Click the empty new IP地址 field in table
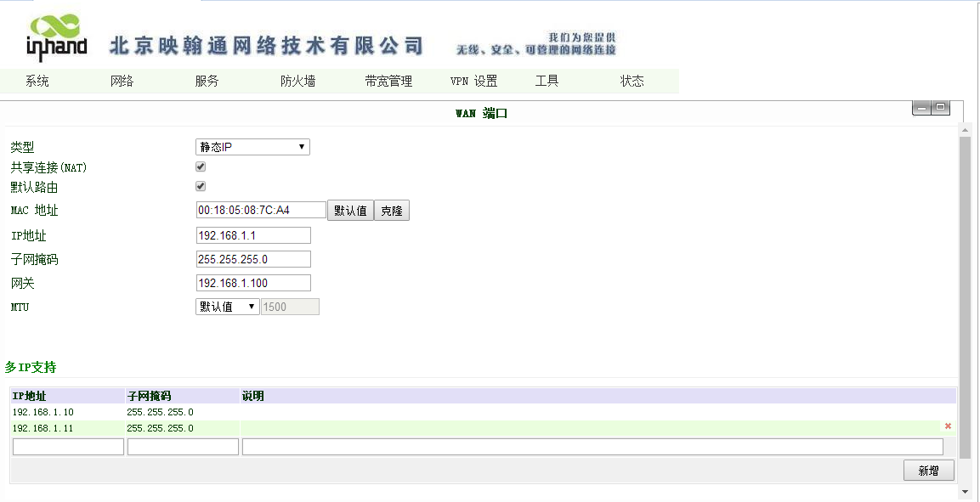980x502 pixels. click(68, 447)
